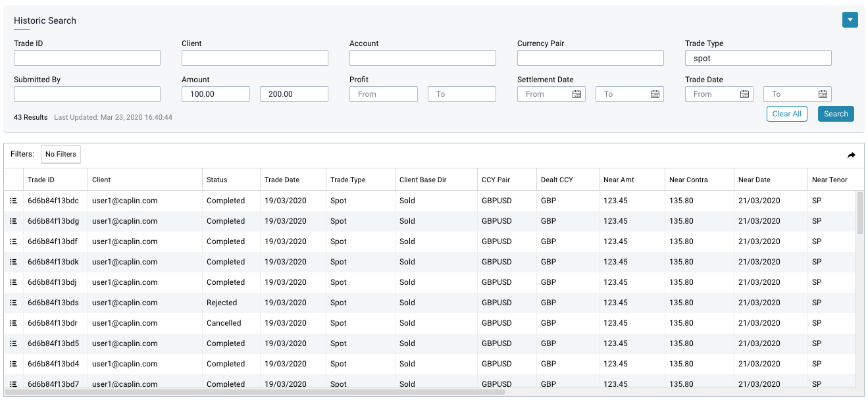This screenshot has height=400, width=868.
Task: Open row menu for trade 6d6b84f13bdf
Action: point(13,241)
